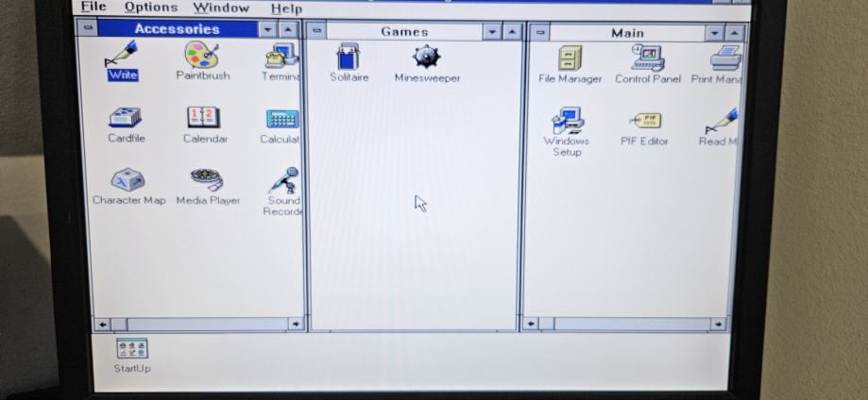This screenshot has height=400, width=868.
Task: Click the Cardfile label text
Action: tap(127, 138)
